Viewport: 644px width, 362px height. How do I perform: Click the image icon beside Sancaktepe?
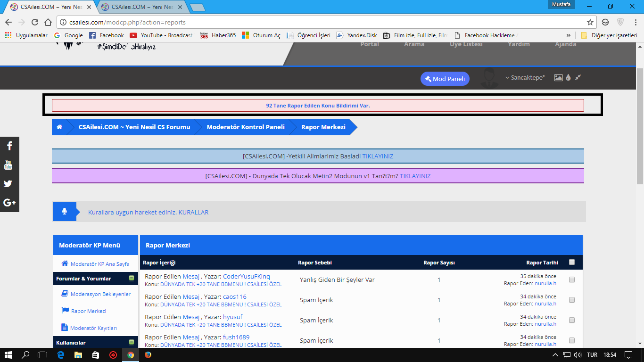(x=558, y=78)
